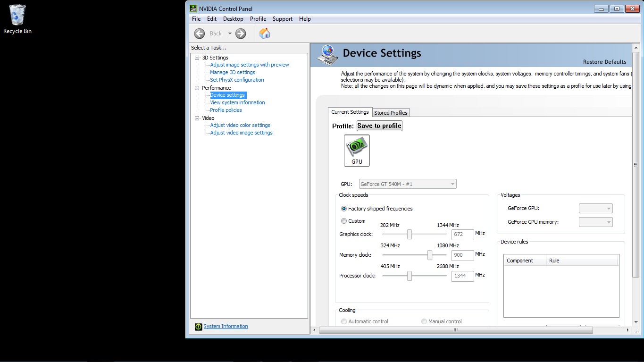This screenshot has width=644, height=362.
Task: Click the Back text label in toolbar
Action: tap(216, 34)
